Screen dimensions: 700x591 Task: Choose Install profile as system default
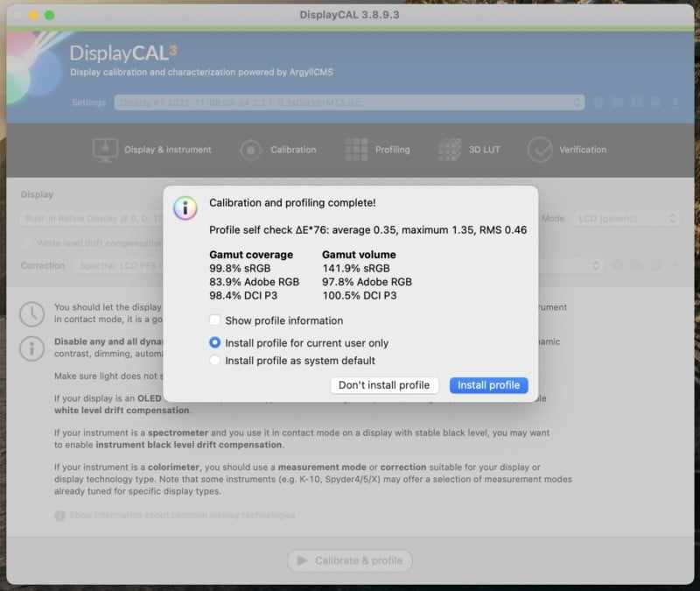pyautogui.click(x=215, y=361)
